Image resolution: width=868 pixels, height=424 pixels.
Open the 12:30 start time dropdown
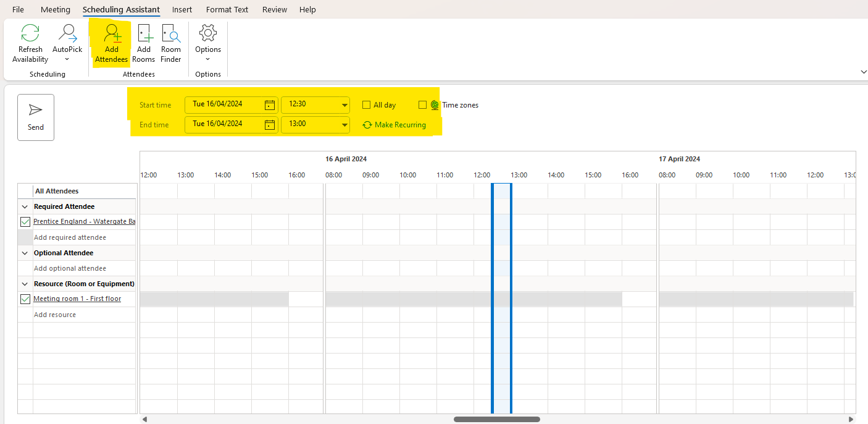coord(344,105)
